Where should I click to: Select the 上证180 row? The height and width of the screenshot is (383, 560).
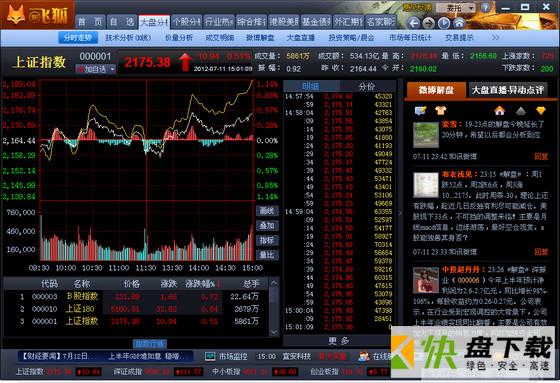pyautogui.click(x=137, y=309)
